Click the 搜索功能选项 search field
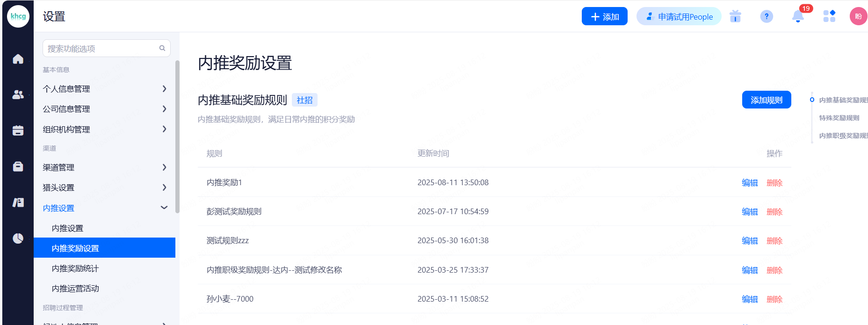Image resolution: width=868 pixels, height=325 pixels. point(102,48)
